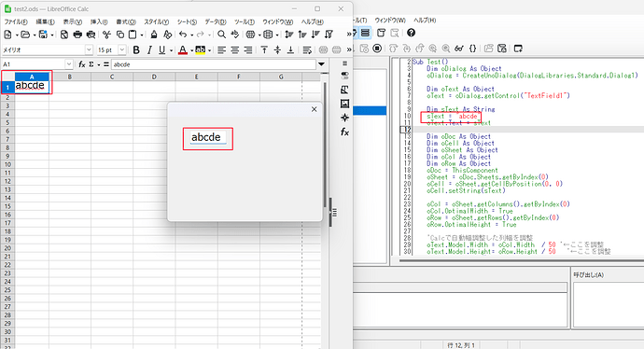644x349 pixels.
Task: Toggle Underline formatting
Action: click(161, 50)
